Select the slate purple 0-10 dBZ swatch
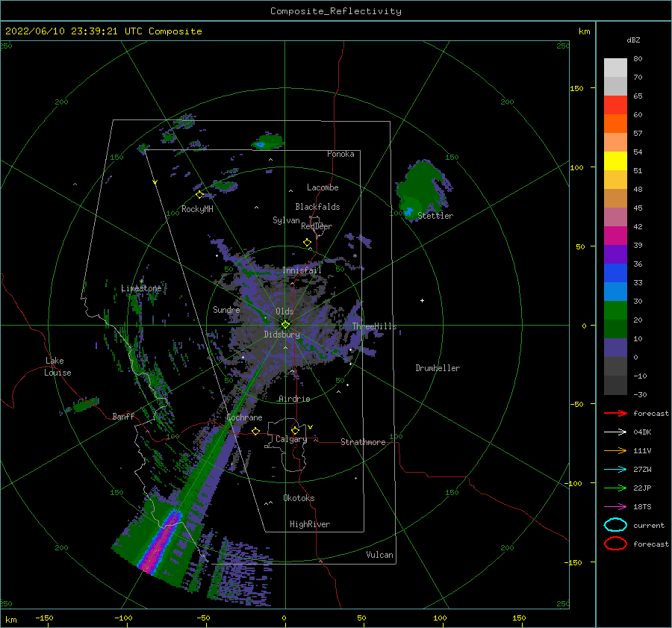672x628 pixels. [615, 348]
